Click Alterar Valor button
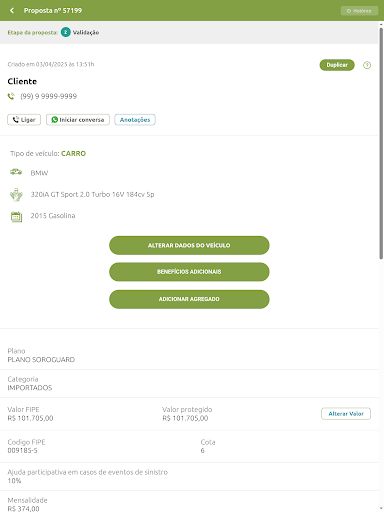The width and height of the screenshot is (384, 512). pos(346,414)
